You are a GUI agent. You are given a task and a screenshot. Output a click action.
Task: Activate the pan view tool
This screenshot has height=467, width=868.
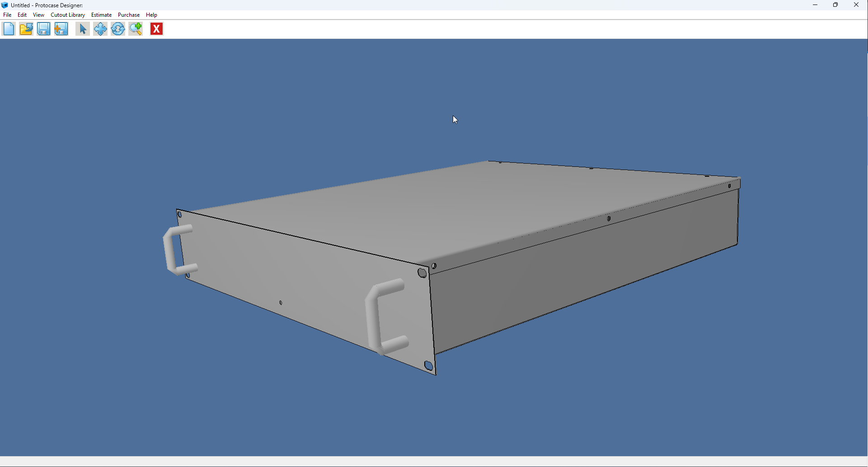(100, 28)
